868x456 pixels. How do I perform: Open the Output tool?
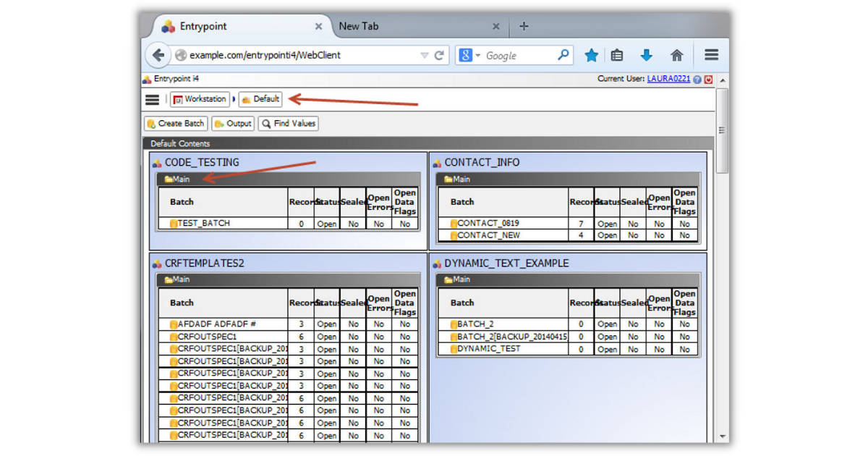233,123
